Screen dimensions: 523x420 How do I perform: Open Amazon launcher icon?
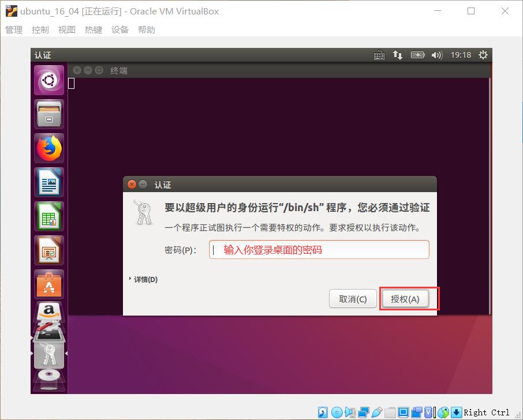(x=49, y=312)
